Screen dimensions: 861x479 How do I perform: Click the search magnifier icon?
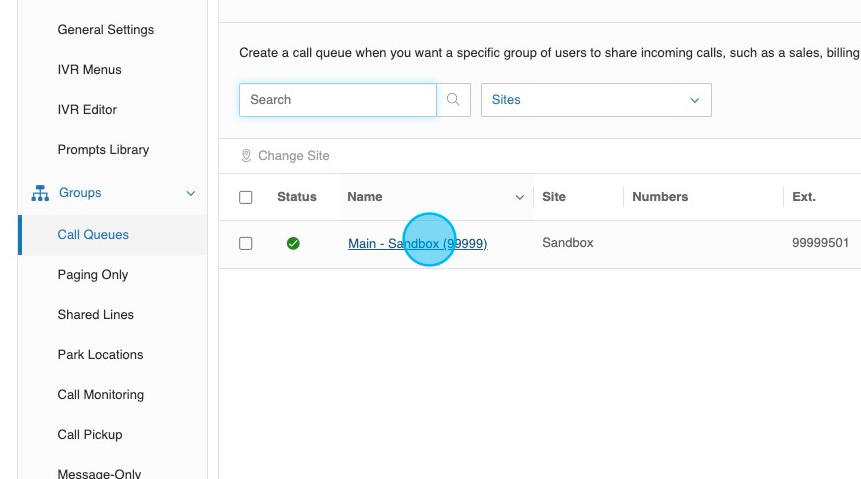click(454, 100)
